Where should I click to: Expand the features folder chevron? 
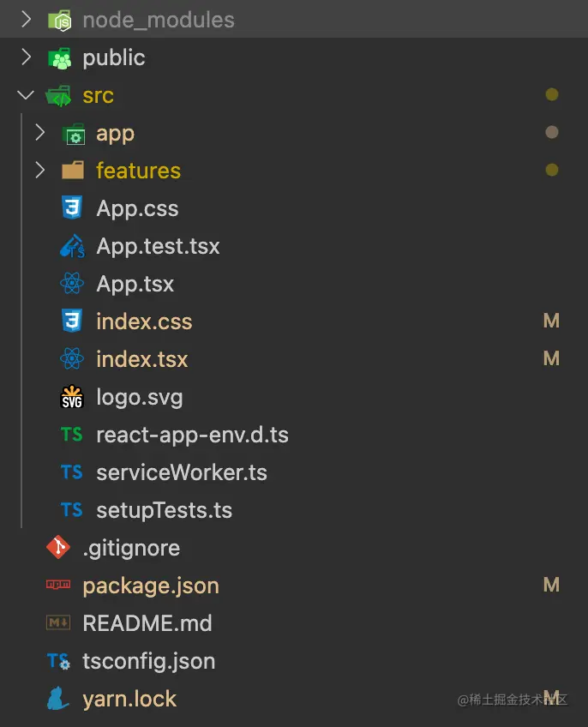pos(39,171)
